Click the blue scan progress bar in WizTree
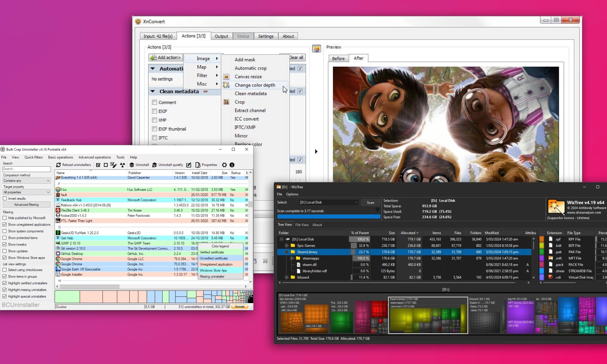 329,217
